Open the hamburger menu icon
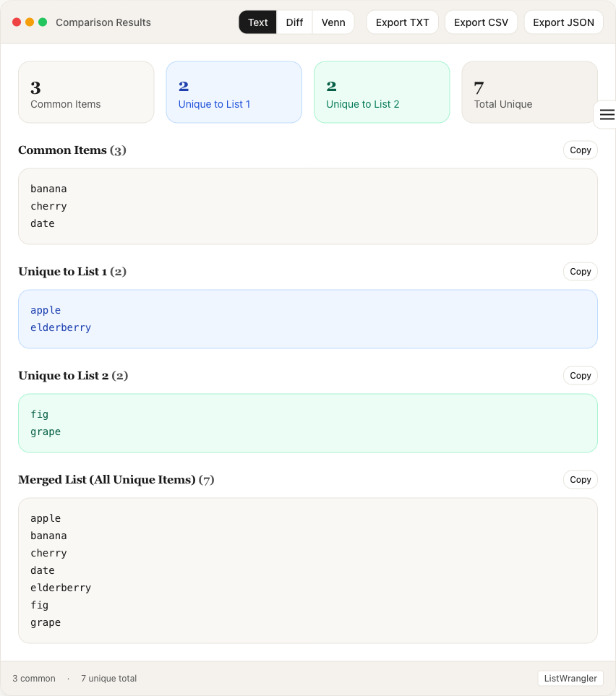 point(607,114)
